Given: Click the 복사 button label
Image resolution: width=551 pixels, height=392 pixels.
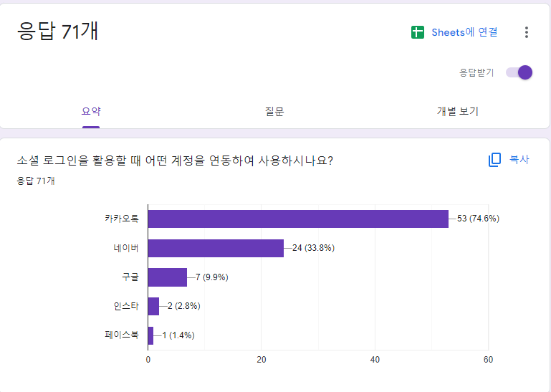Looking at the screenshot, I should click(519, 160).
